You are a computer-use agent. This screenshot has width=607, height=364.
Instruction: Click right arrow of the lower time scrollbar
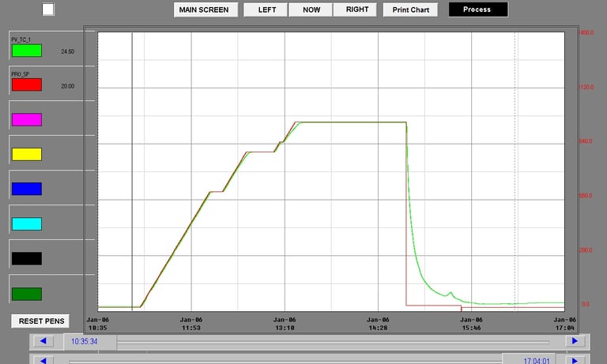[x=575, y=360]
